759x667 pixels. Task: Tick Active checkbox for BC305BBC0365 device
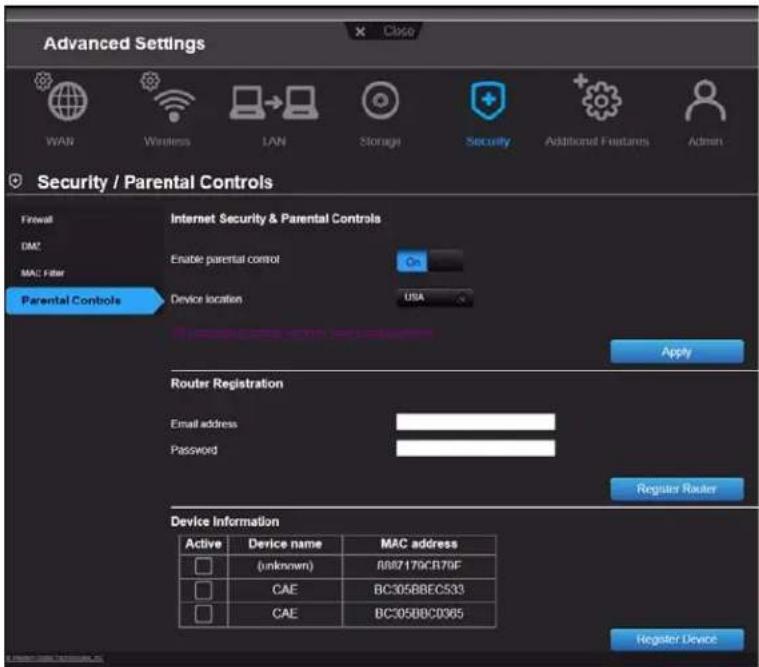(203, 614)
